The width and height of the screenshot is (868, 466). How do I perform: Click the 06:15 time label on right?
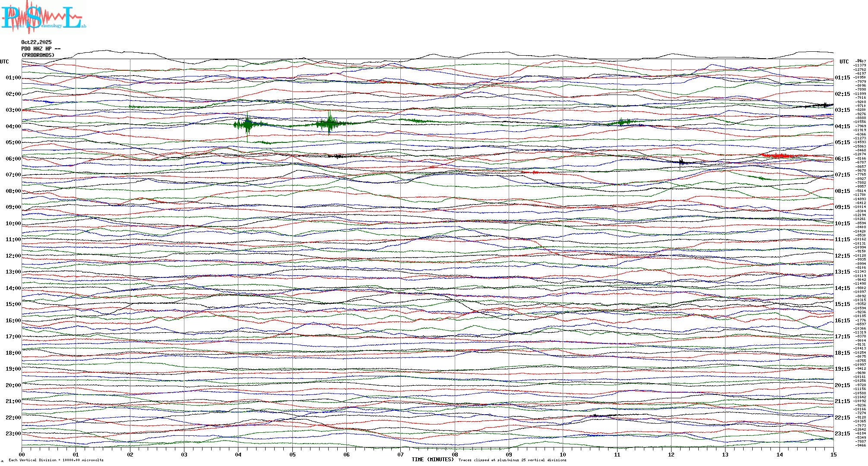(x=842, y=159)
